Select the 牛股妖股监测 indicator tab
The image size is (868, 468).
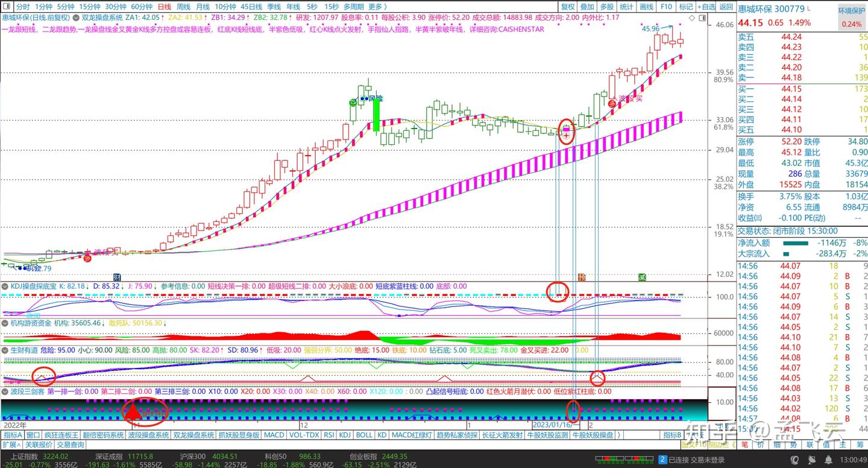548,435
